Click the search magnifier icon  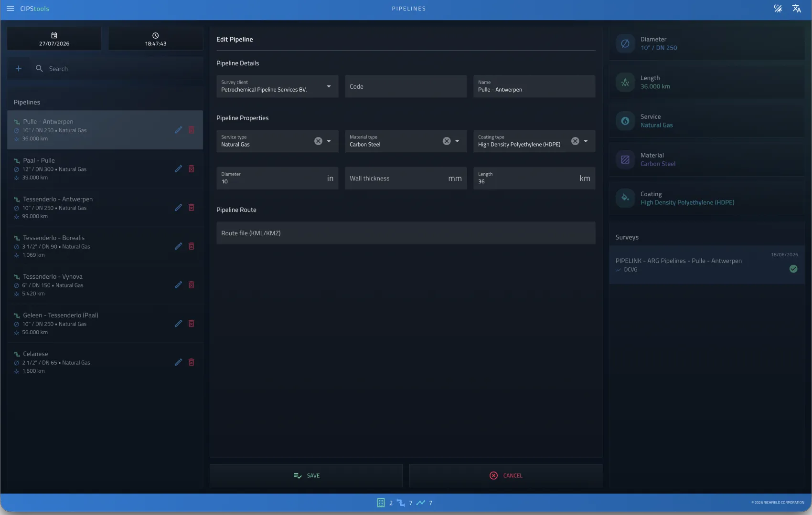[39, 69]
